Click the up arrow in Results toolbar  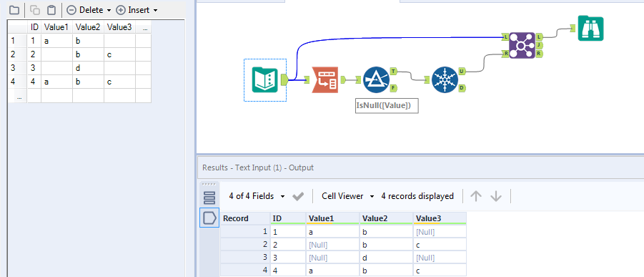(475, 196)
